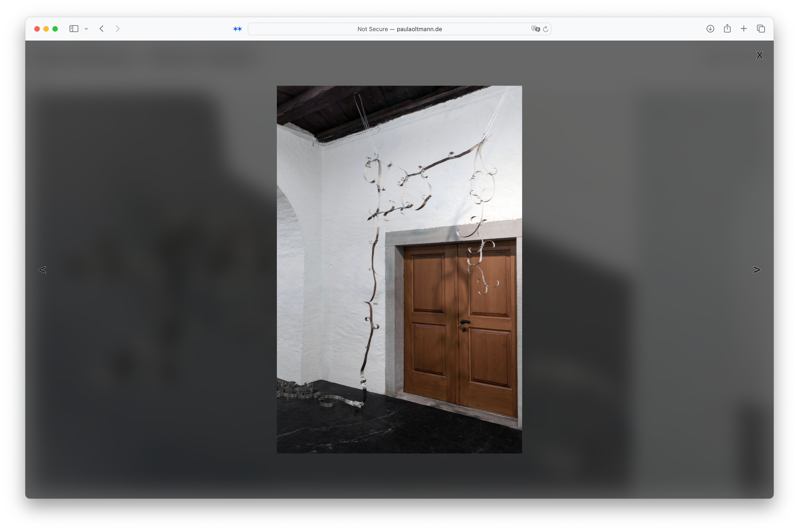Go forward with the toolbar arrow
799x532 pixels.
[x=117, y=29]
